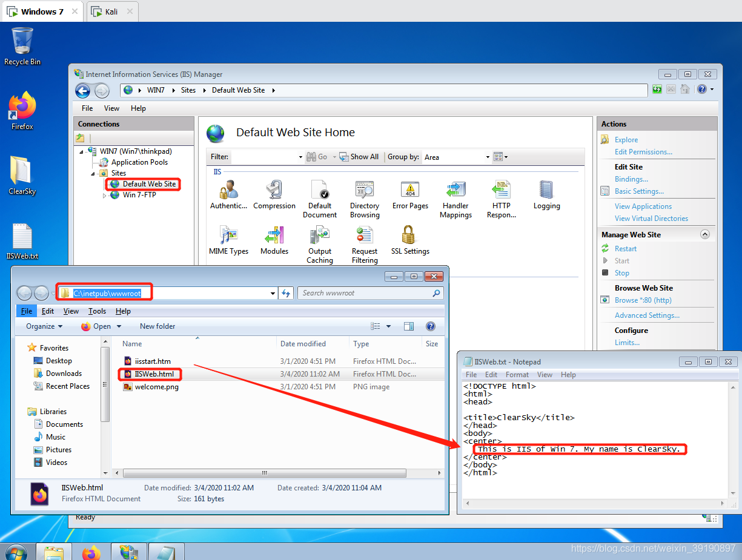Image resolution: width=742 pixels, height=560 pixels.
Task: Click the Explorer horizontal scrollbar
Action: point(263,473)
